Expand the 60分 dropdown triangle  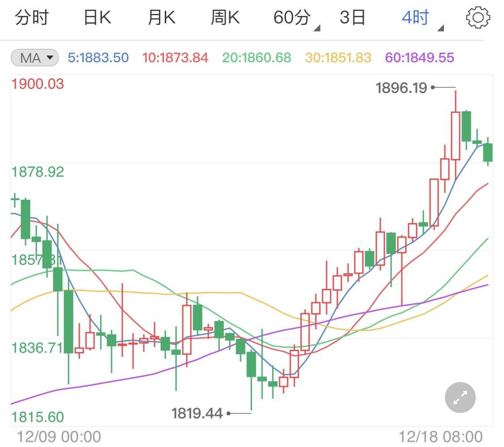[317, 28]
